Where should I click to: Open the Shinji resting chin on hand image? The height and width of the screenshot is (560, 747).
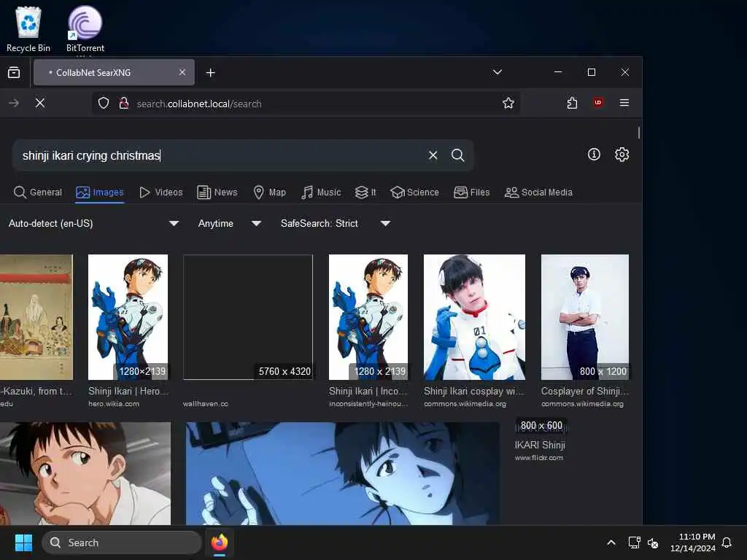[x=85, y=473]
